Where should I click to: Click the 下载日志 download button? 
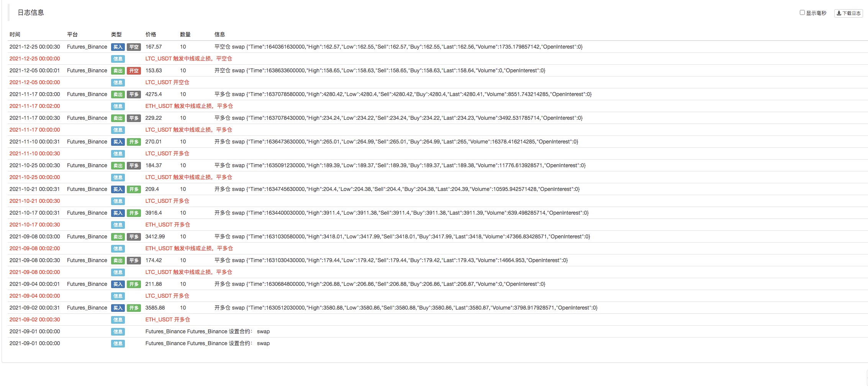[848, 13]
